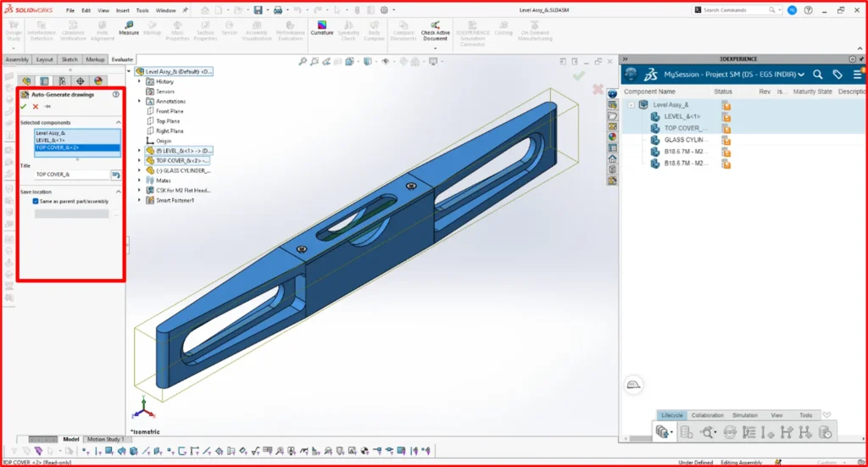Open the Insert menu
This screenshot has width=868, height=467.
tap(123, 10)
